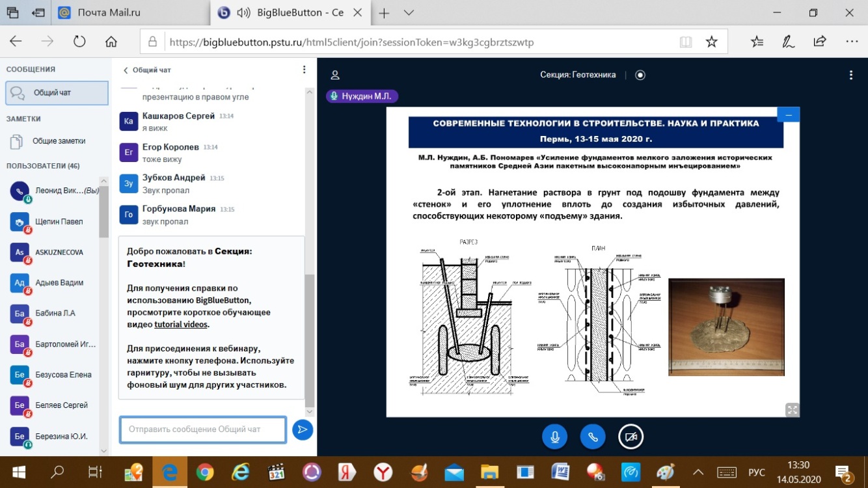Viewport: 868px width, 488px height.
Task: Select user Щепин Павел in the list
Action: pos(52,222)
